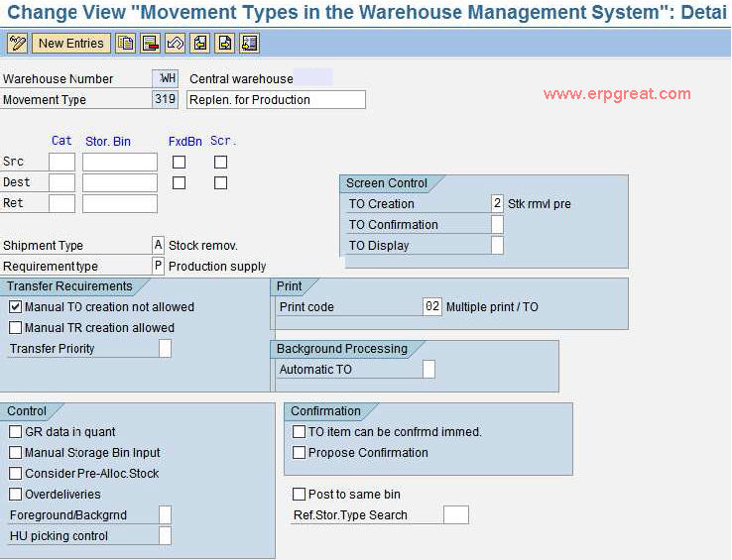
Task: Tick the Propose Confirmation checkbox
Action: [299, 452]
